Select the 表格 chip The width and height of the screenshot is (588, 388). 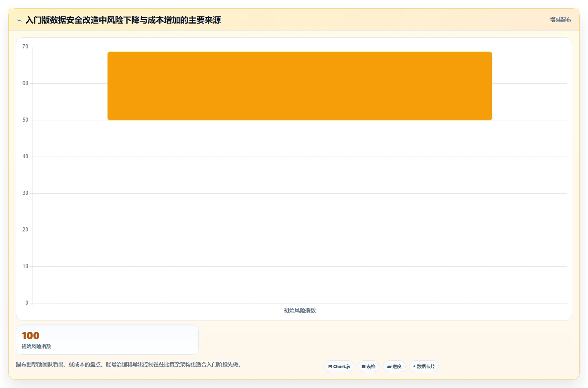(369, 366)
